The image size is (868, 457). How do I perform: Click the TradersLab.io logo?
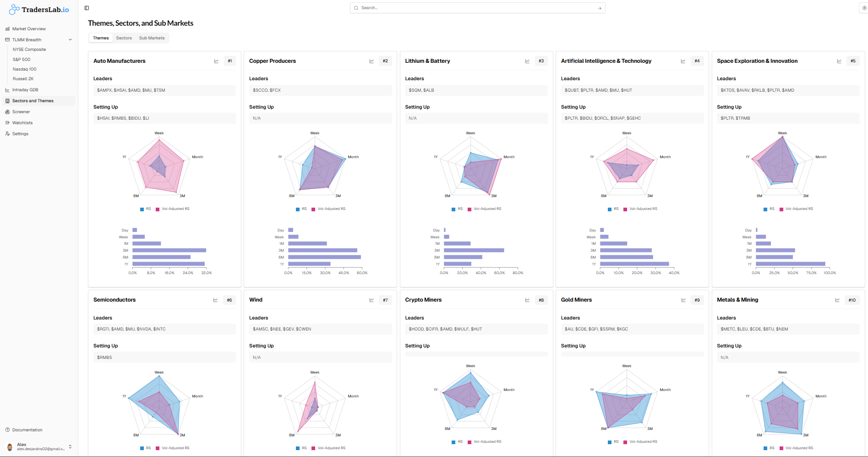point(39,10)
